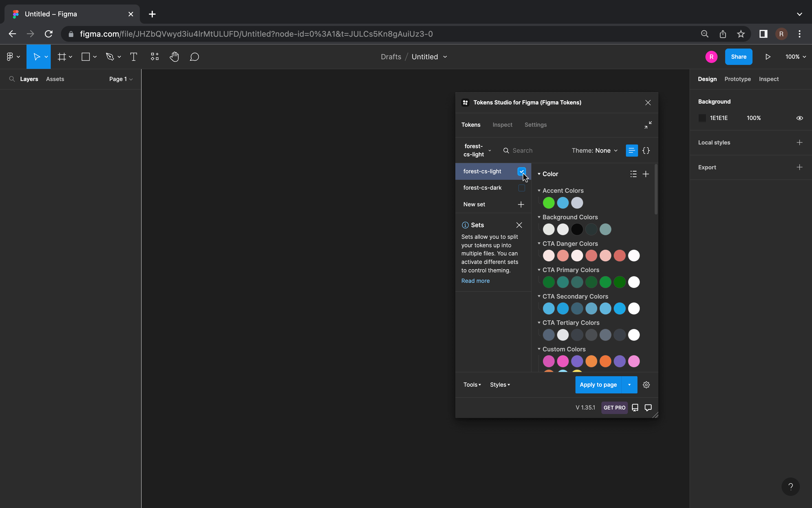
Task: Add a new Color token
Action: 646,174
